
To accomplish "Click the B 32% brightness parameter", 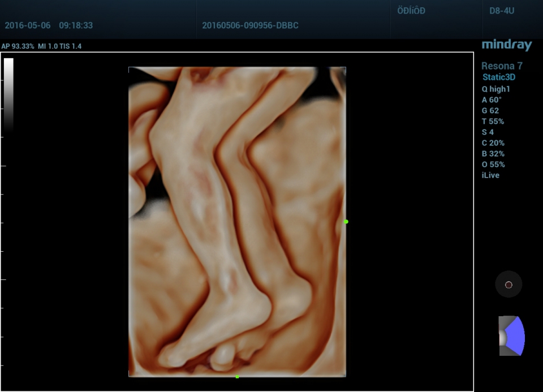I will pos(493,154).
